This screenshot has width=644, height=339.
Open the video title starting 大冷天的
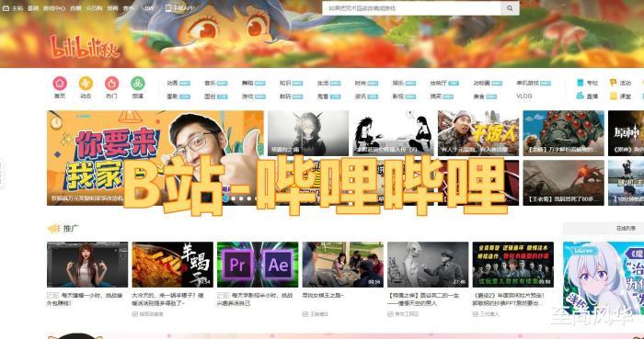pos(168,299)
